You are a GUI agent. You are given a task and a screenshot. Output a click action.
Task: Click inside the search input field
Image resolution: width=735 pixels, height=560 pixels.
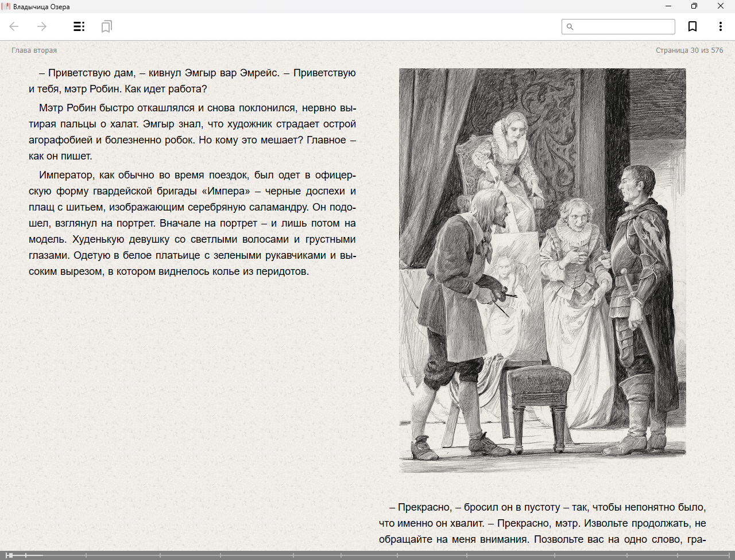(x=624, y=27)
